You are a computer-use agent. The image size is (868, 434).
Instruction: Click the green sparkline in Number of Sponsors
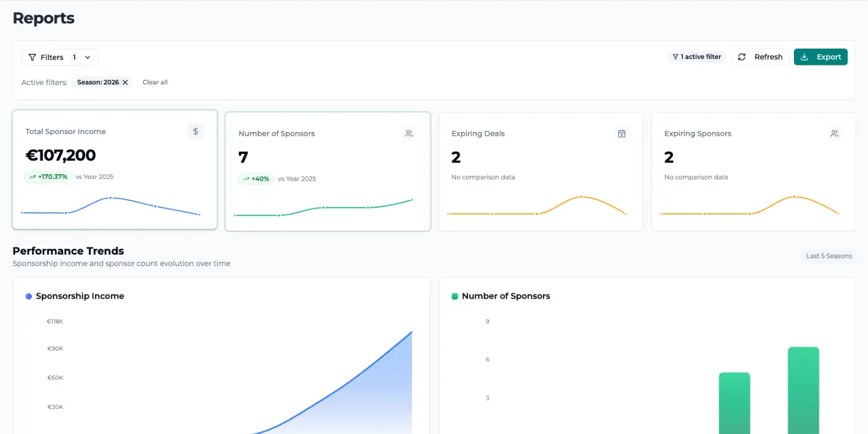click(x=323, y=208)
